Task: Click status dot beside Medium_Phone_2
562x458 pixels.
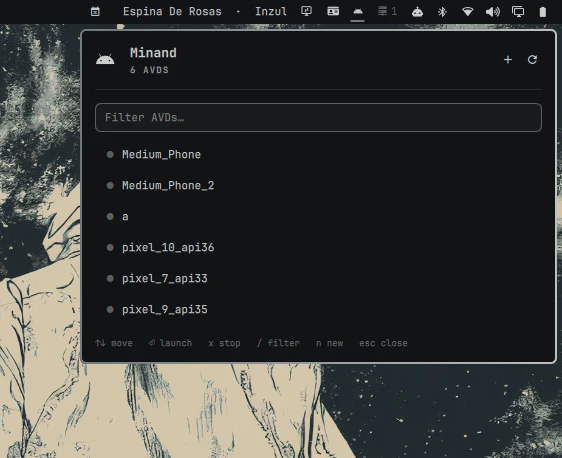Action: (110, 185)
